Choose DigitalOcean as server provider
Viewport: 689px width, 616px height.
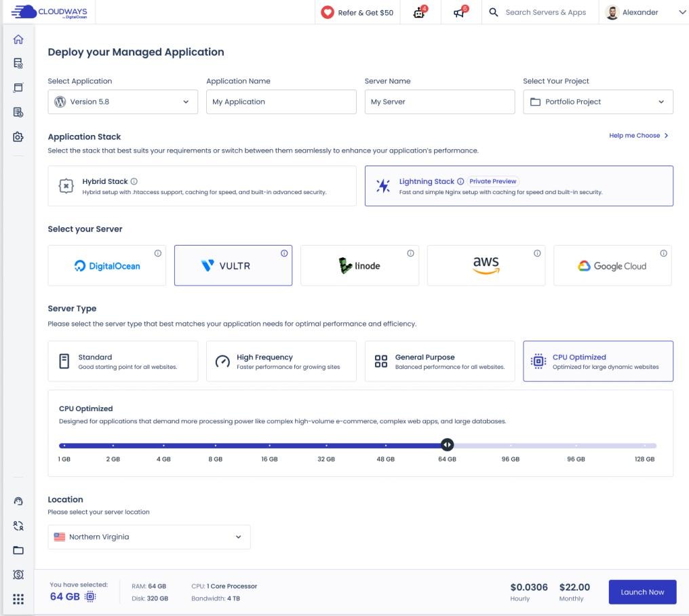107,265
